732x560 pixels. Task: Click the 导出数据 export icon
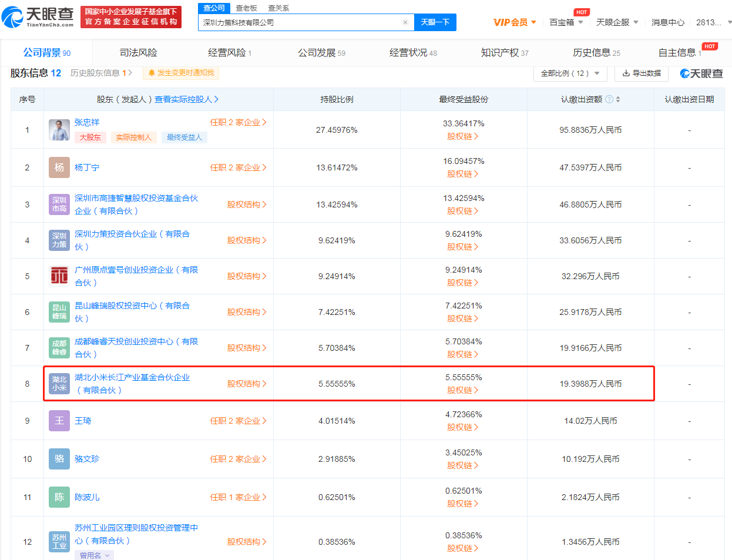point(624,73)
